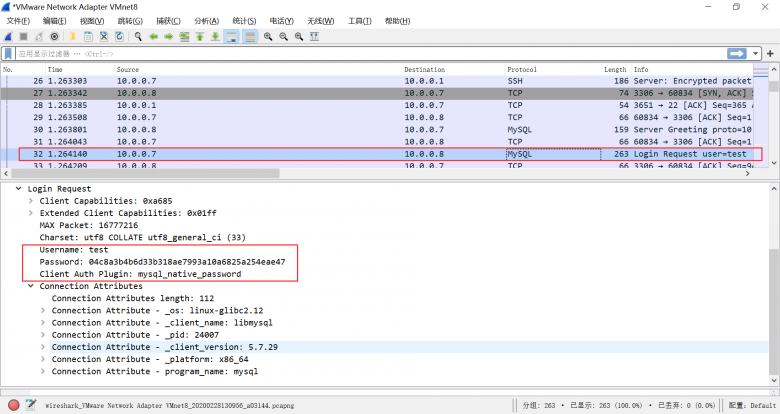Select the Password hash field line
This screenshot has width=780, height=414.
coord(163,262)
